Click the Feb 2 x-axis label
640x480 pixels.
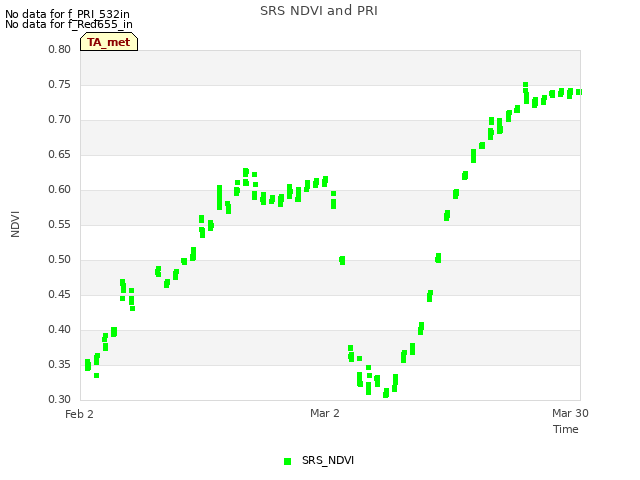coord(79,414)
